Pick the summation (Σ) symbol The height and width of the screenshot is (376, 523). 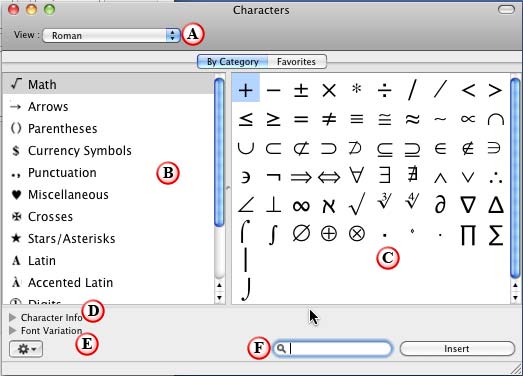(496, 235)
